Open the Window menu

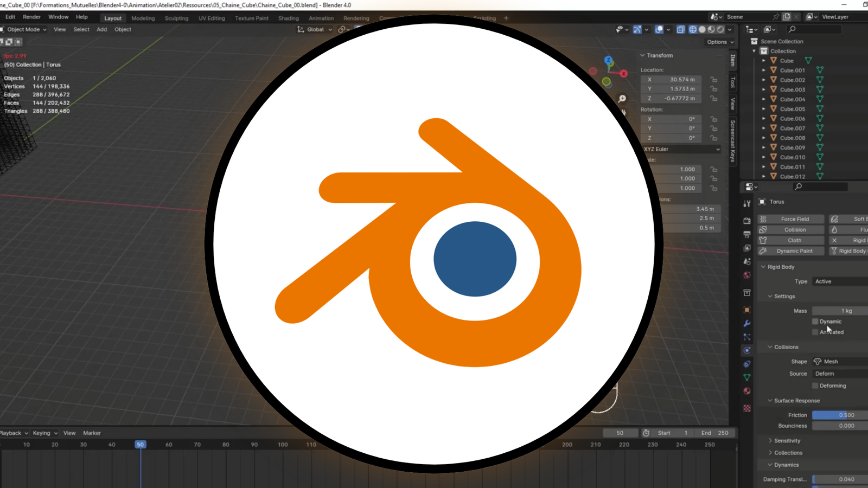point(59,17)
